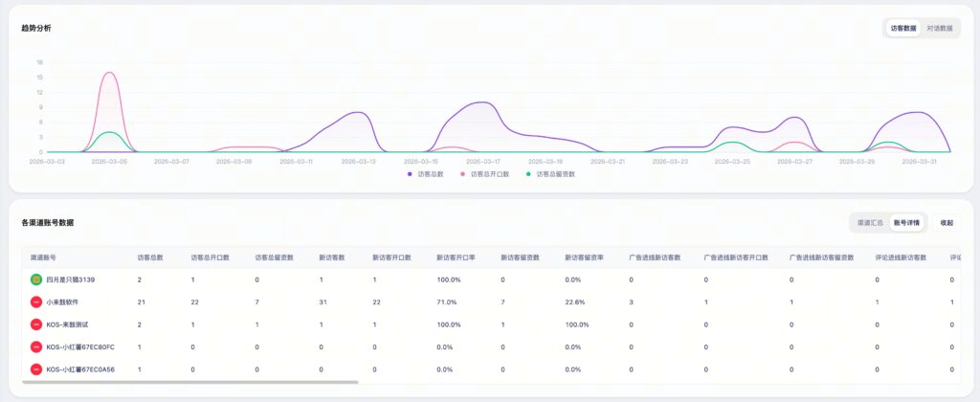Select the 渠道汇总 view
Image resolution: width=980 pixels, height=402 pixels.
870,222
